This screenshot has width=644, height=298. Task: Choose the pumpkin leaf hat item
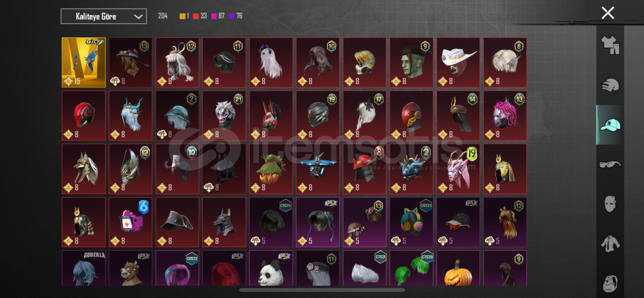click(x=271, y=169)
